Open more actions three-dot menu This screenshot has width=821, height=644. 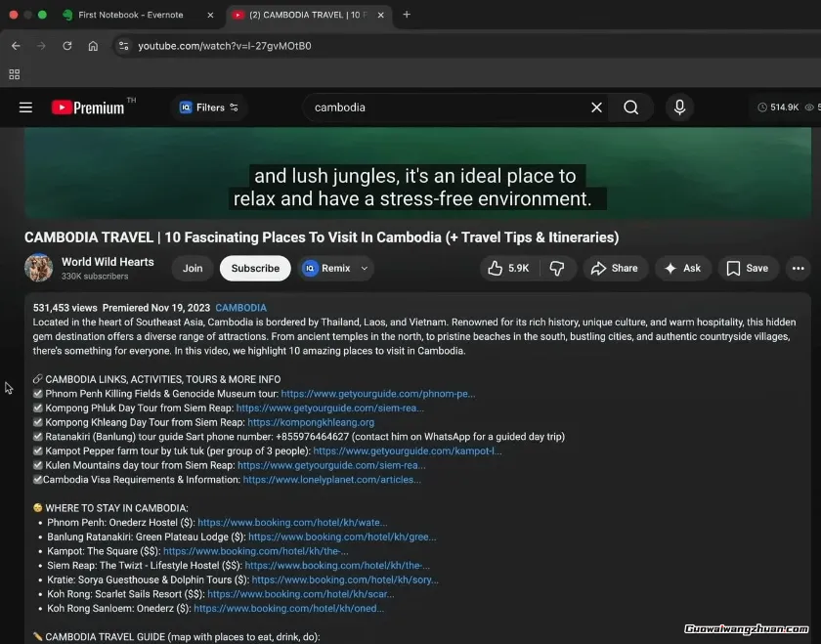click(x=799, y=268)
